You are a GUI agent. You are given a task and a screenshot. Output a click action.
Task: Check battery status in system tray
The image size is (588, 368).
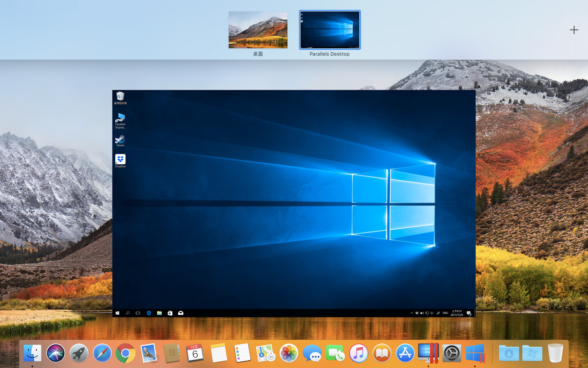point(422,313)
